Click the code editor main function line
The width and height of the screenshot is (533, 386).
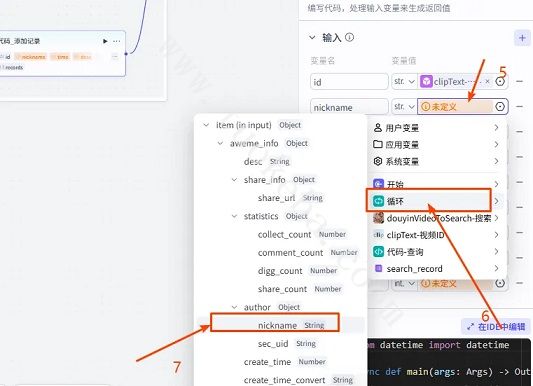(450, 372)
